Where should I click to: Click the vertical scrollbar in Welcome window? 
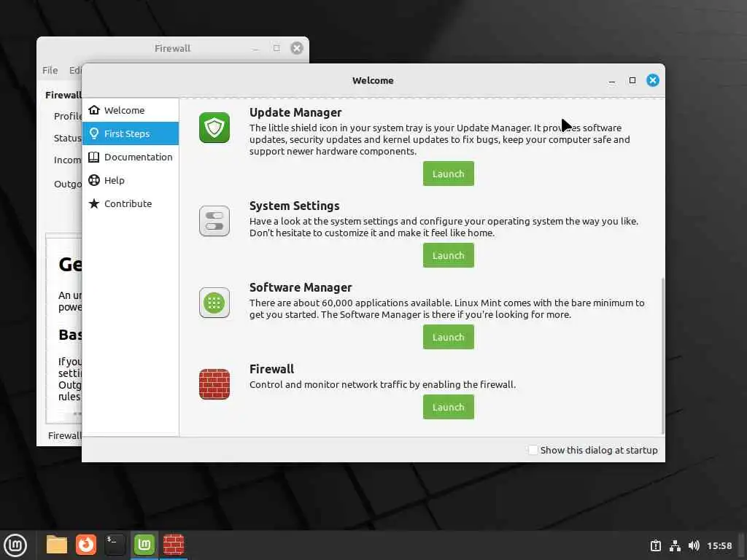click(x=662, y=356)
